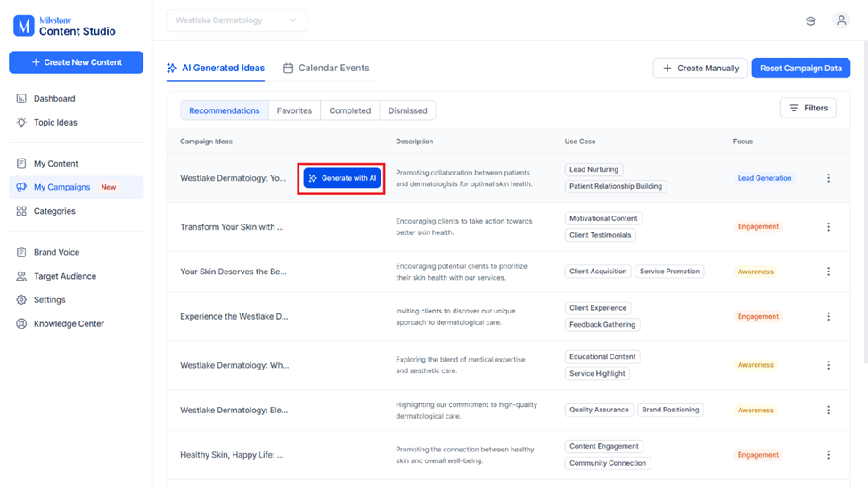The height and width of the screenshot is (488, 868).
Task: Open My Content in sidebar
Action: tap(77, 163)
